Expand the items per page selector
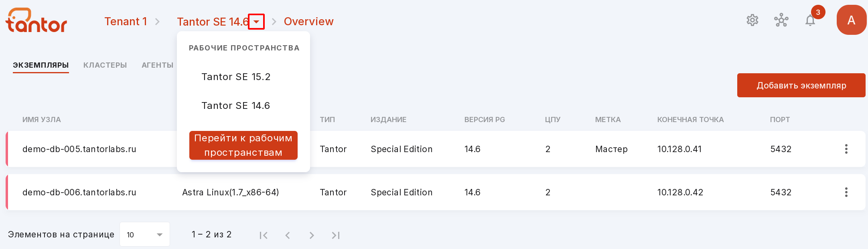Screen dimensions: 868x249 click(145, 234)
